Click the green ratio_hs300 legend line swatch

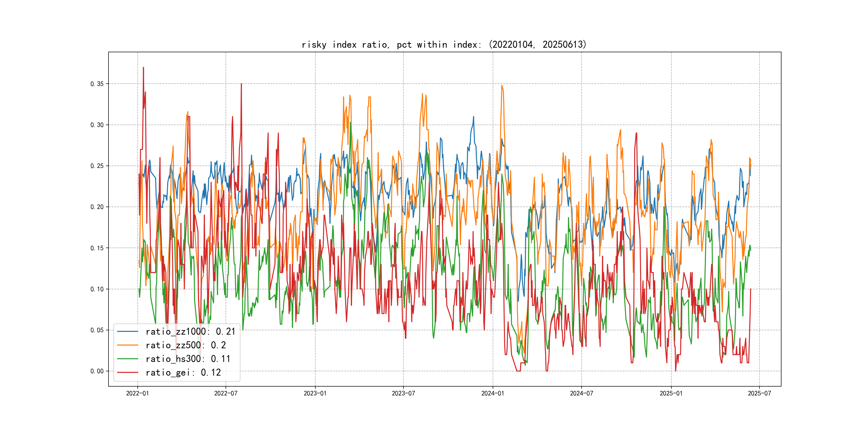(x=127, y=359)
